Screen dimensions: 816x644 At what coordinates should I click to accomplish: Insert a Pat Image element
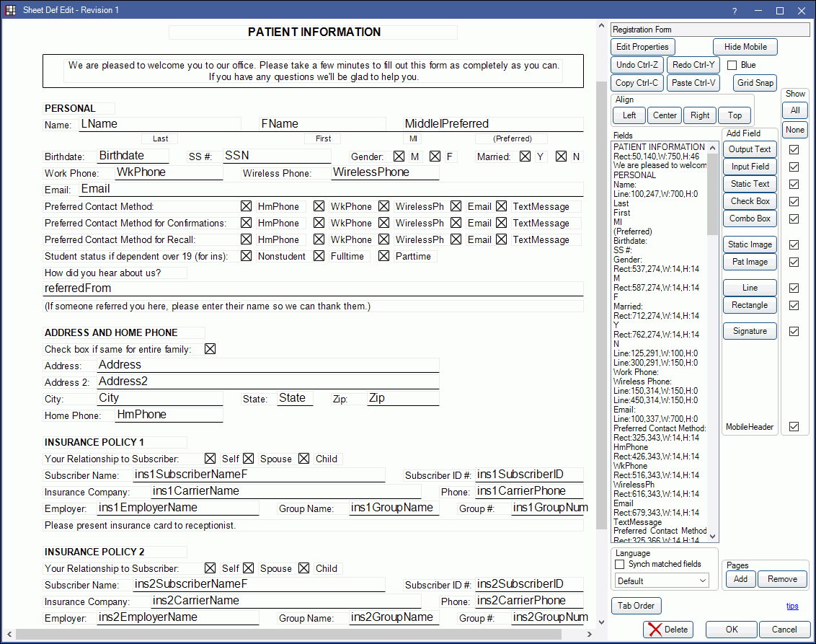coord(749,261)
